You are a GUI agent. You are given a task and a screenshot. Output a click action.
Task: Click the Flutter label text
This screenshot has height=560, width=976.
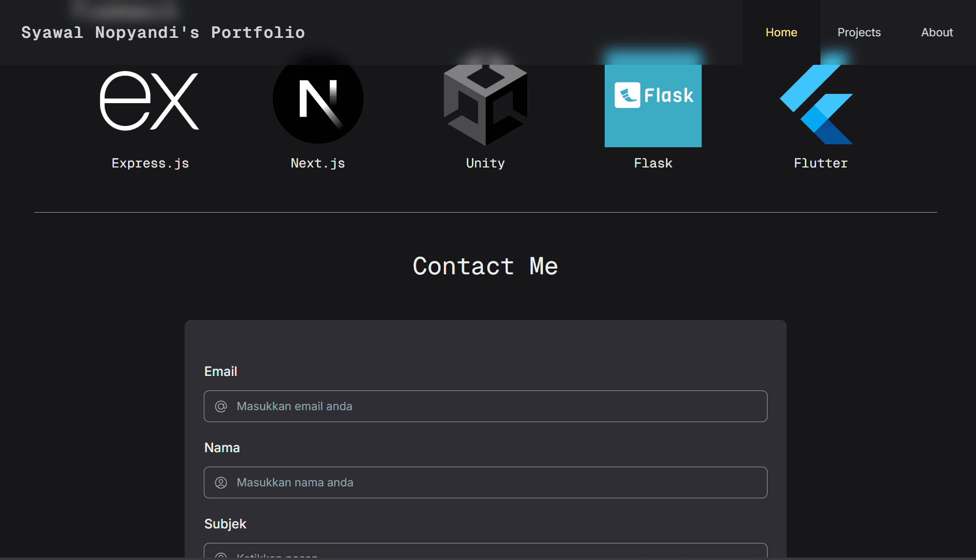coord(820,163)
